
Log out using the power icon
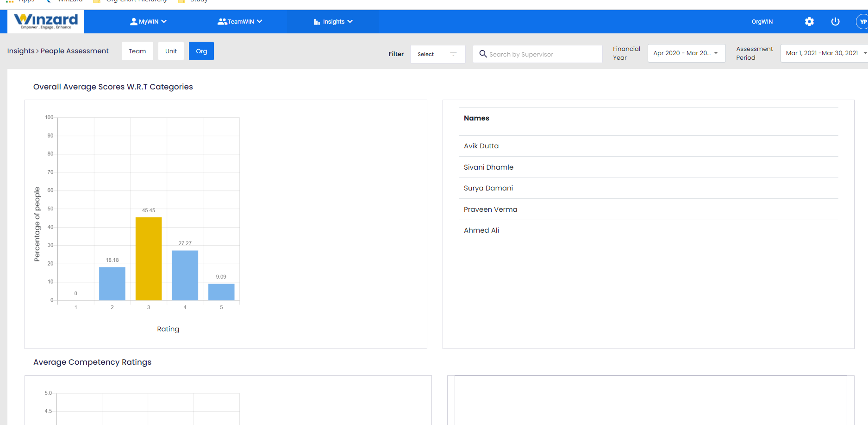click(x=835, y=21)
